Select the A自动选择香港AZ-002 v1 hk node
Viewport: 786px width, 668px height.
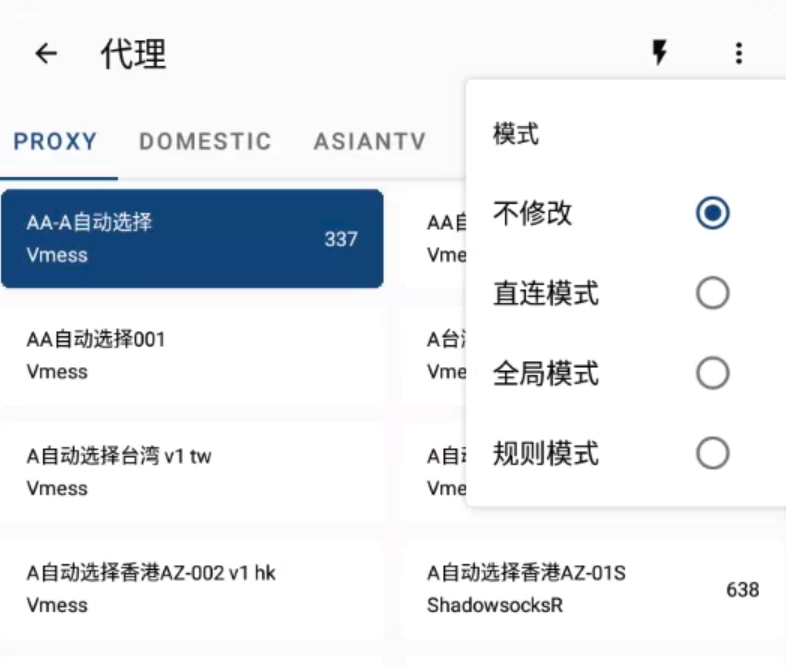[x=191, y=589]
